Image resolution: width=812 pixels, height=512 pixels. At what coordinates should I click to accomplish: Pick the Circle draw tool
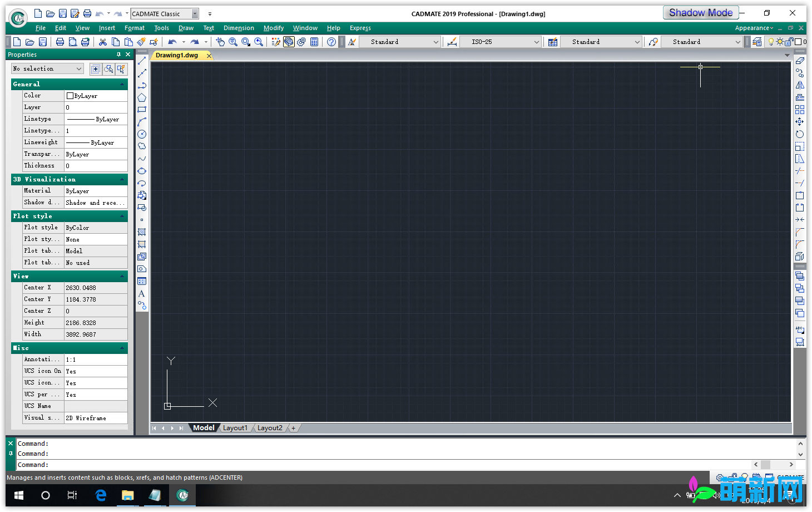tap(142, 134)
